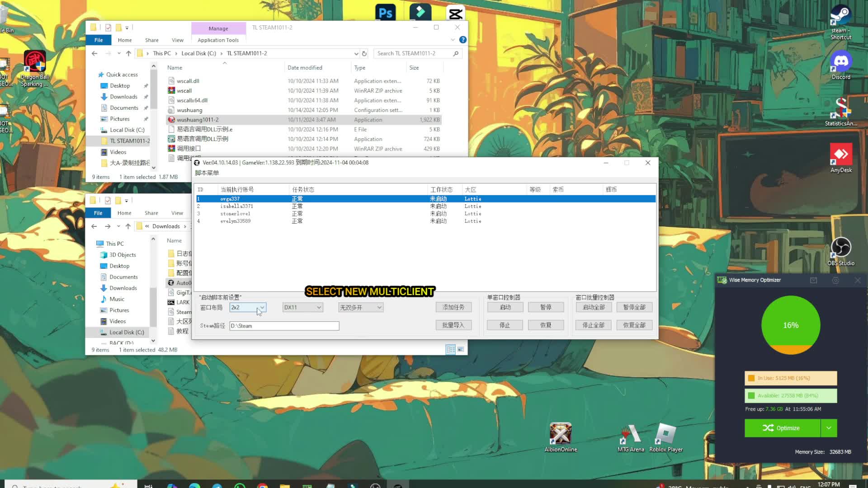This screenshot has height=488, width=868.
Task: Switch Downloads window to large icons view
Action: (x=461, y=349)
